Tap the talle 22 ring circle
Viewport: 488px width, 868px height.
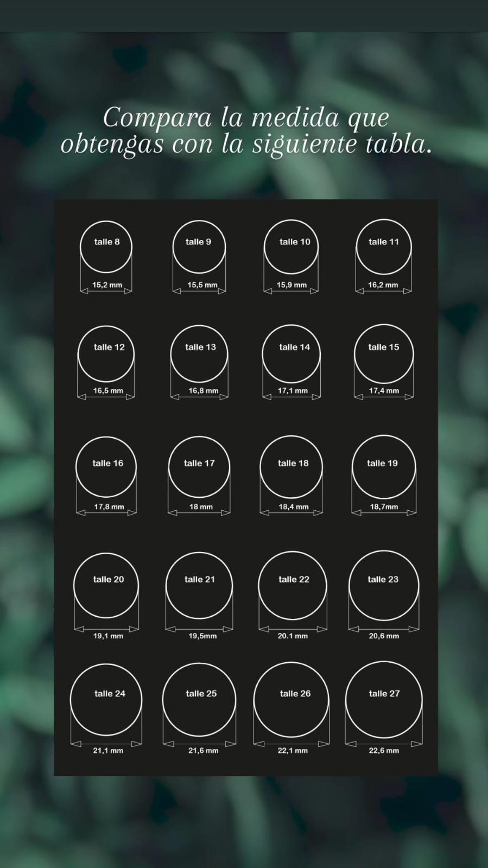292,586
